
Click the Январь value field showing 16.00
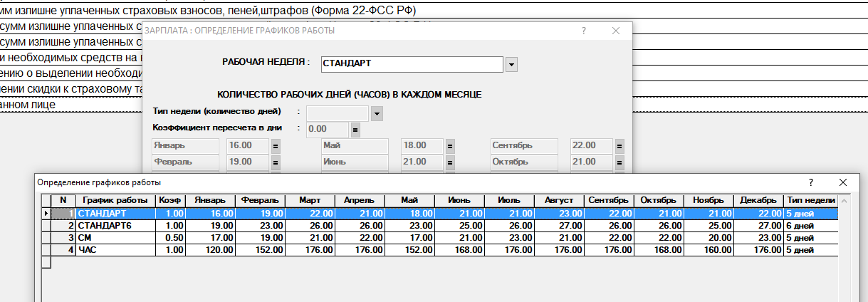(x=247, y=145)
